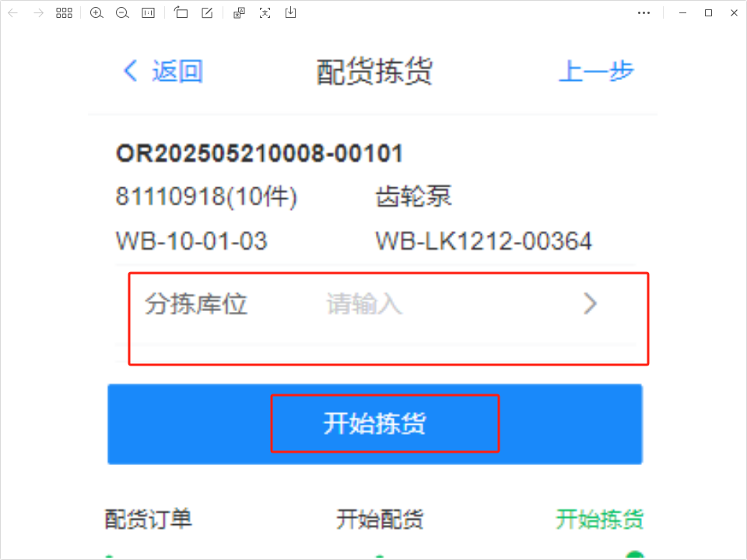Screen dimensions: 747x560
Task: Select the 开始配货 step
Action: pyautogui.click(x=380, y=519)
